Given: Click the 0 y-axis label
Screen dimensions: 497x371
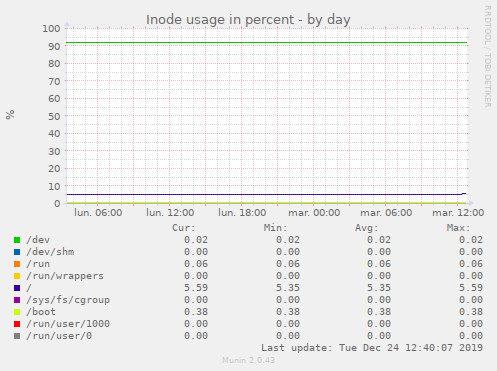Looking at the screenshot, I should pos(57,203).
